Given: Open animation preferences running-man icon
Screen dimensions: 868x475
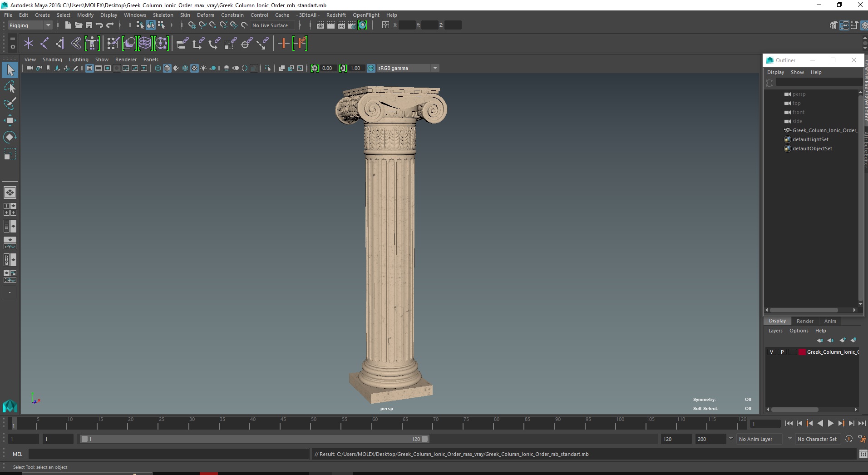Looking at the screenshot, I should (x=862, y=439).
